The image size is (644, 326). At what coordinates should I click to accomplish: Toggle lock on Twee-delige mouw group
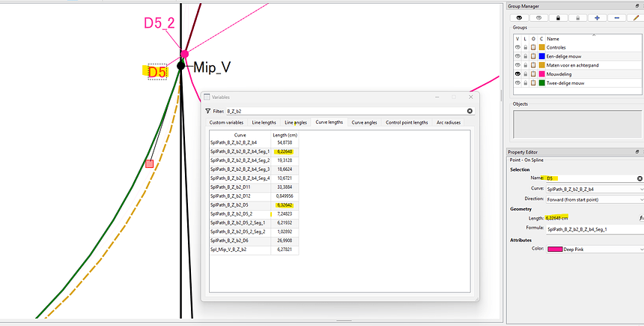click(x=526, y=83)
